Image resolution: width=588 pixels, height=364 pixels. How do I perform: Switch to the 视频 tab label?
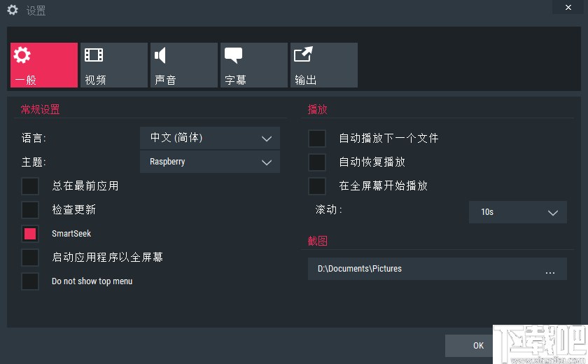pos(96,80)
